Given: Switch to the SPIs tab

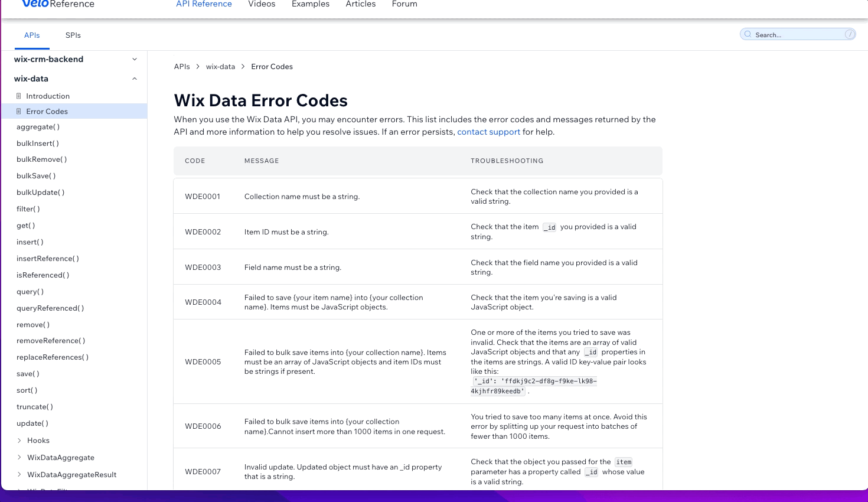Looking at the screenshot, I should 73,35.
